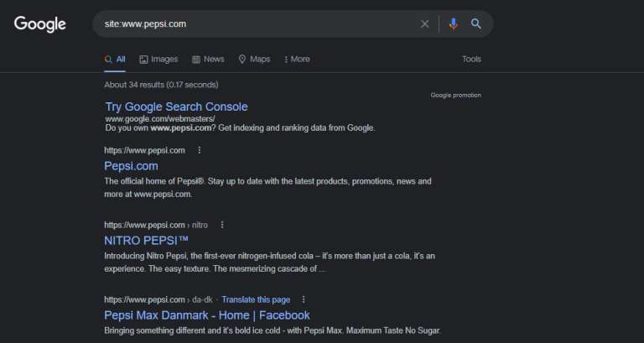The height and width of the screenshot is (343, 644).
Task: Open options dots beside the da-dk result
Action: coord(304,299)
